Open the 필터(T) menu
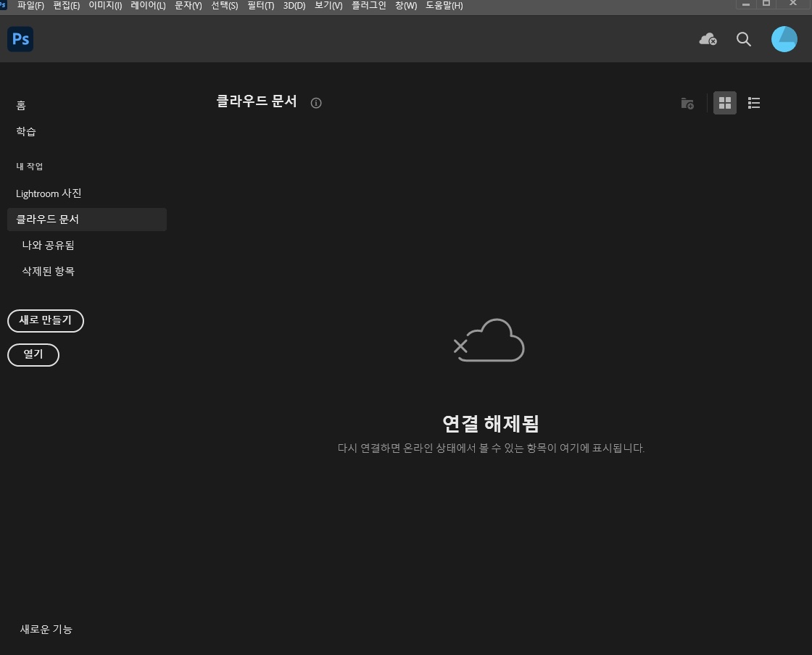This screenshot has height=655, width=812. point(260,6)
